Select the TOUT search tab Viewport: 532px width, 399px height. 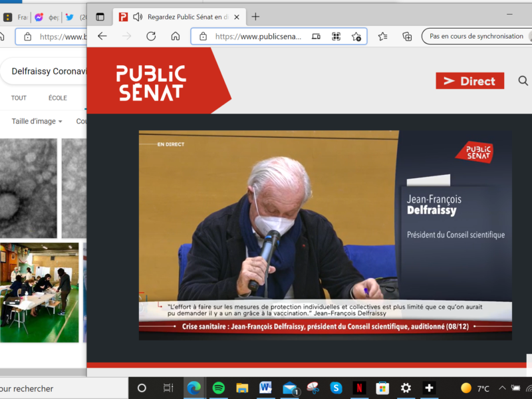point(19,98)
